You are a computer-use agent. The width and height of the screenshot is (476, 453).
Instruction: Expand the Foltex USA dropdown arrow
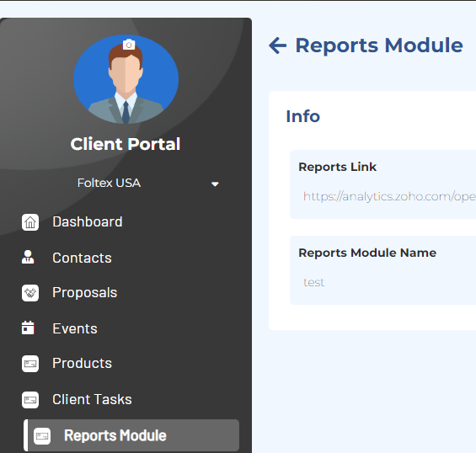tap(215, 184)
